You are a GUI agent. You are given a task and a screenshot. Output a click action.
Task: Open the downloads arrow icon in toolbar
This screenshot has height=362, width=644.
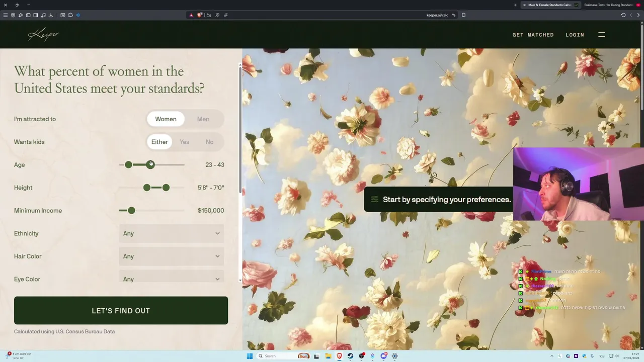(51, 15)
